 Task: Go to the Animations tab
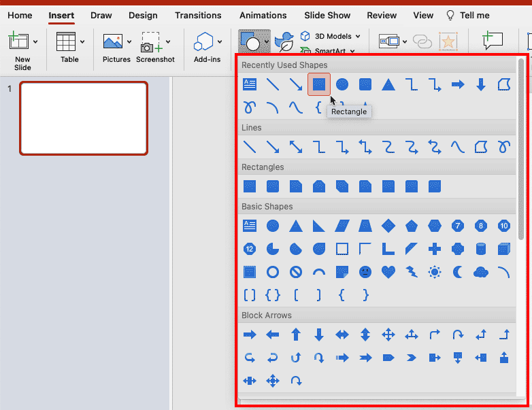pos(263,15)
